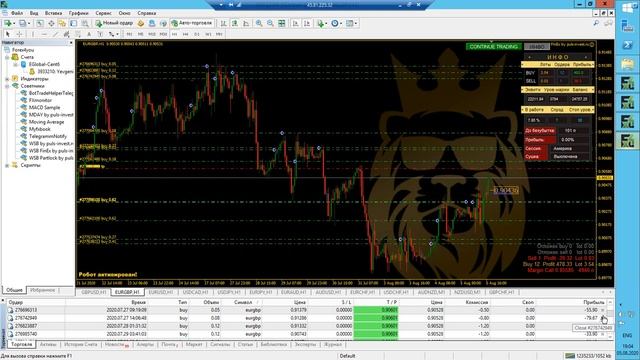The width and height of the screenshot is (640, 360).
Task: Toggle the Navigator panel star-folder icon
Action: (62, 24)
